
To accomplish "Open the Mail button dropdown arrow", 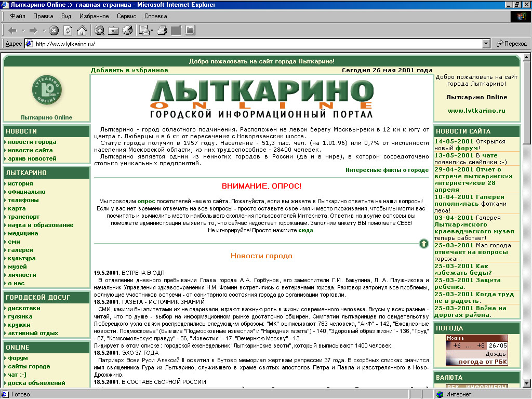I will tap(152, 31).
